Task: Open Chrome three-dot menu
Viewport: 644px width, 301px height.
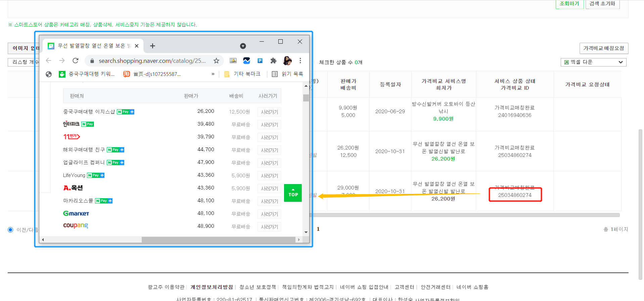Action: click(300, 61)
